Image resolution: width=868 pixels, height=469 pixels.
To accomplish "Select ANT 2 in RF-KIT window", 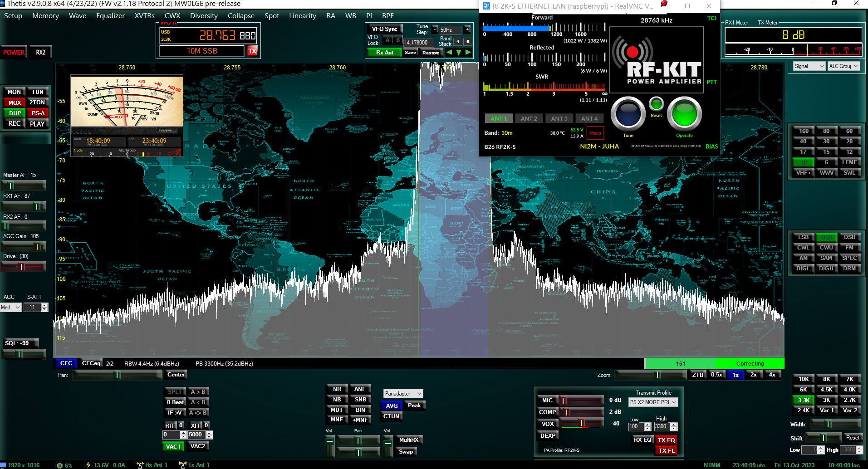I will click(x=529, y=119).
